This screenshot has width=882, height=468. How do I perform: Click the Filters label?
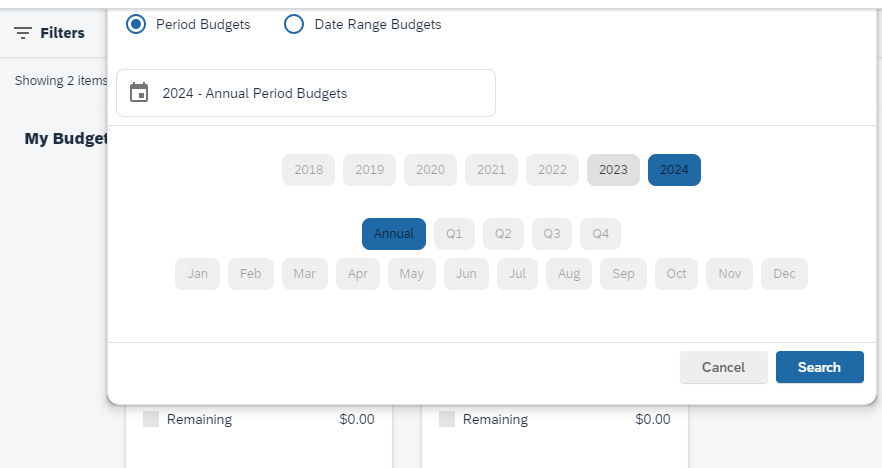coord(62,33)
